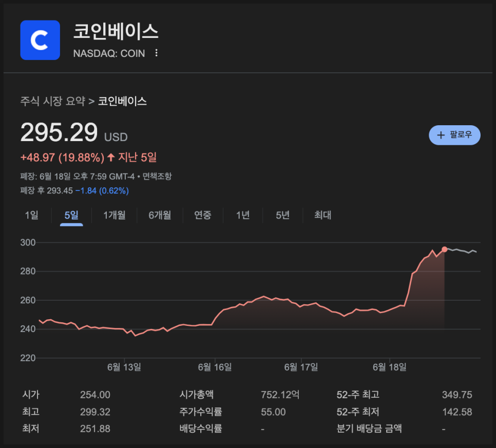Select the 최대 max range tab
Image resolution: width=496 pixels, height=448 pixels.
[x=322, y=215]
